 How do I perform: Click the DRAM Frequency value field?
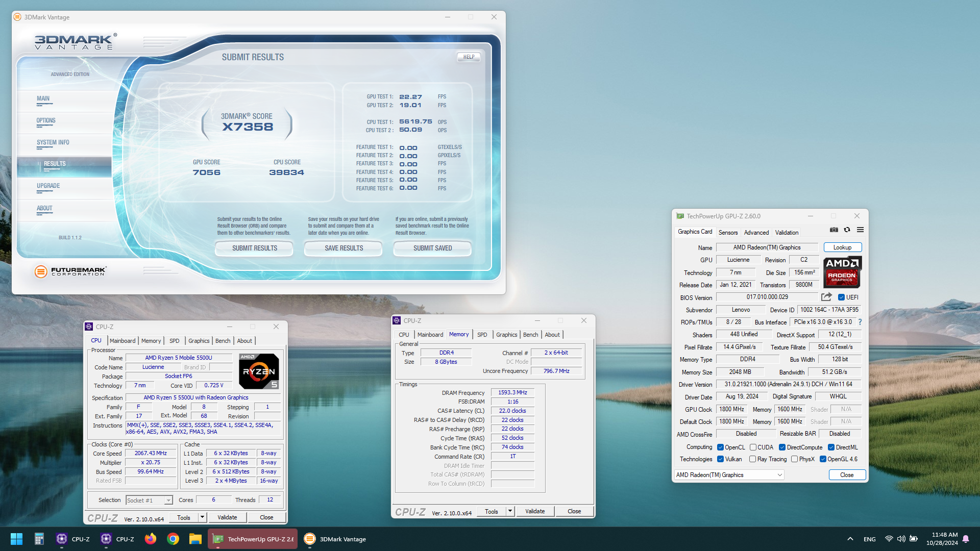(512, 392)
